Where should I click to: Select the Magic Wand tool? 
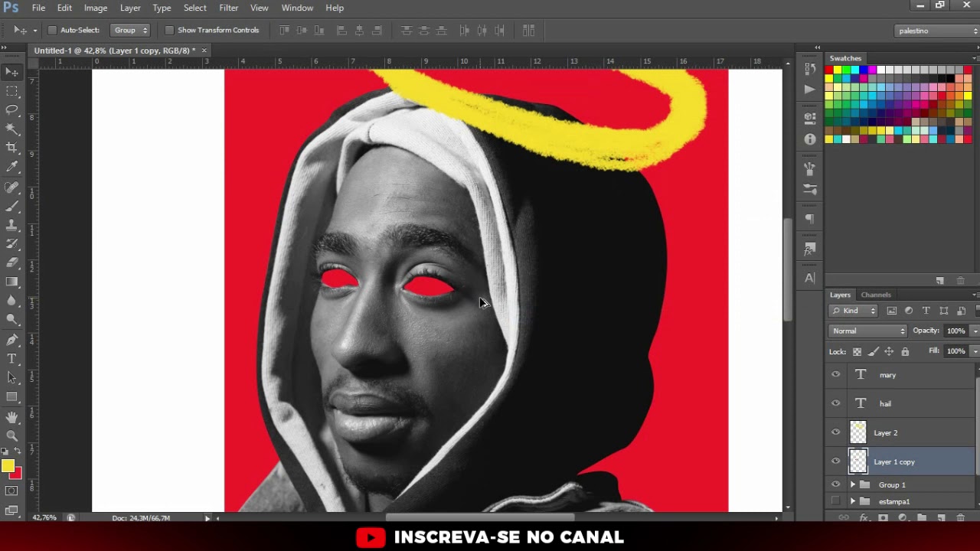12,129
